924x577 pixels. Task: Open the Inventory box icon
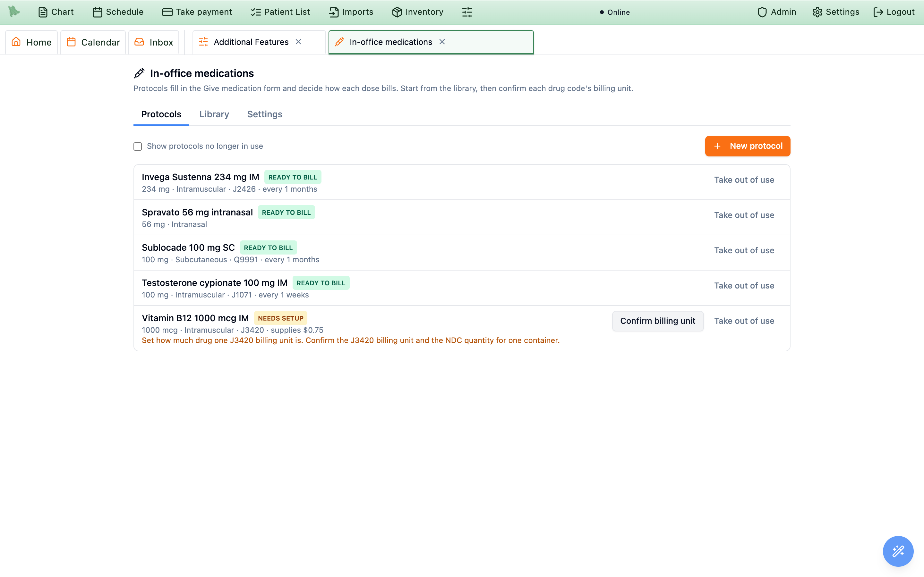click(397, 12)
